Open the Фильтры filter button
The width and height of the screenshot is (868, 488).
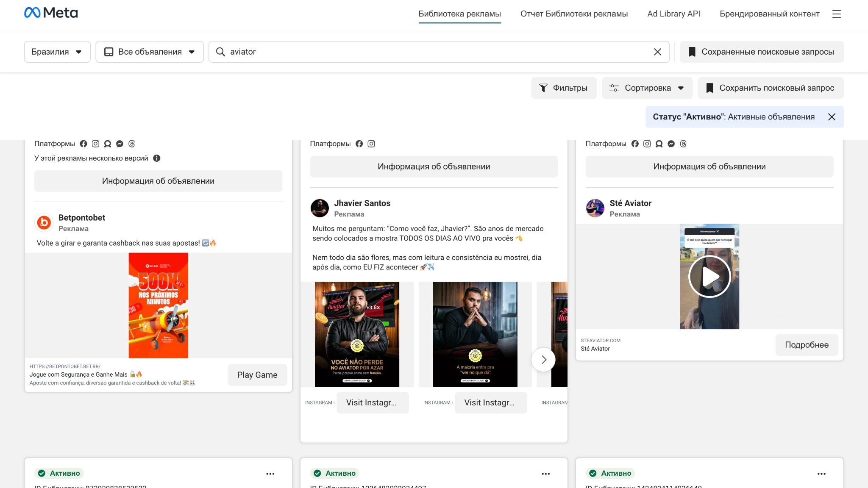pyautogui.click(x=564, y=88)
